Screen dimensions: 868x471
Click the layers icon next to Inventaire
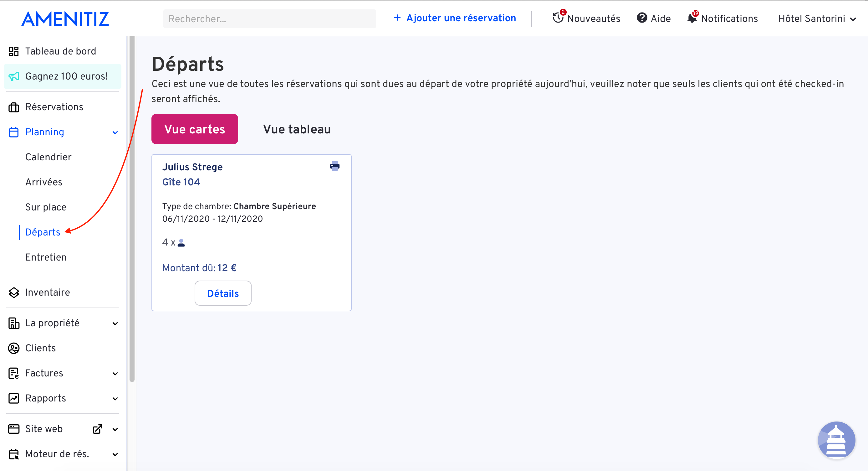point(14,292)
